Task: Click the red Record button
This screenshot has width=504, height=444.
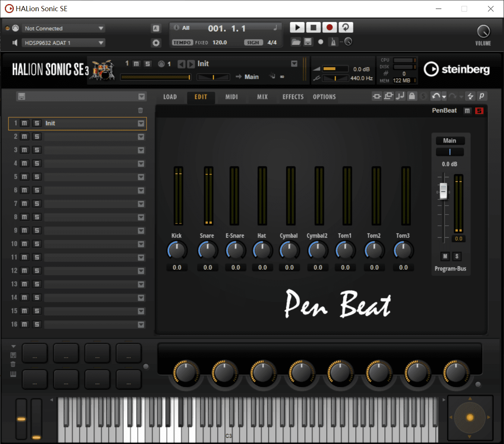Action: [x=330, y=28]
